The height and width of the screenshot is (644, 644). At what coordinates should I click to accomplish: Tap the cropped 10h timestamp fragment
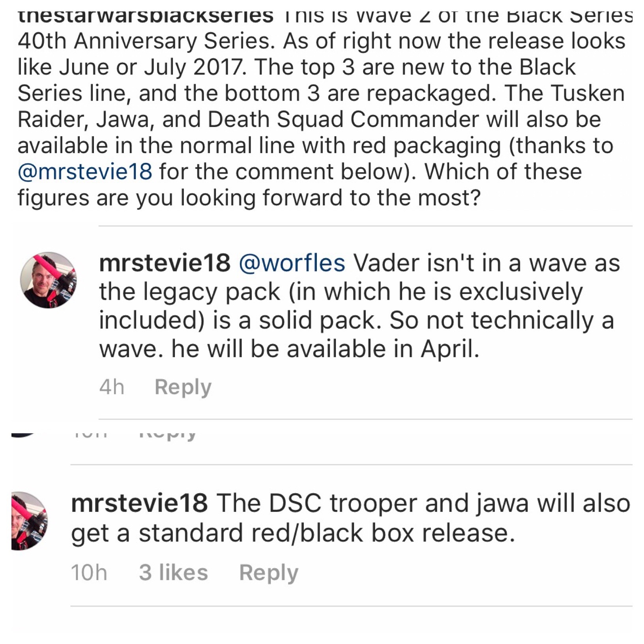[90, 435]
